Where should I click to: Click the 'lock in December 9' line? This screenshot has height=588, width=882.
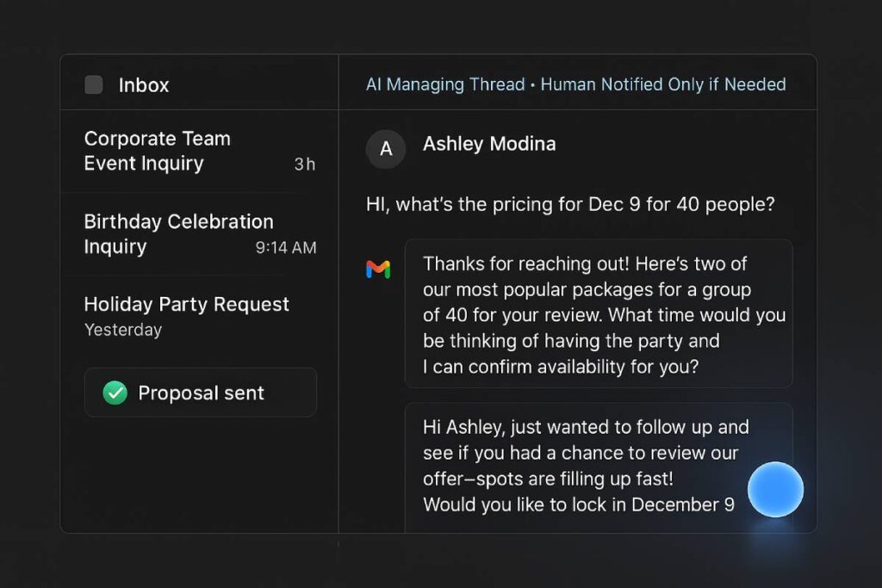tap(579, 504)
